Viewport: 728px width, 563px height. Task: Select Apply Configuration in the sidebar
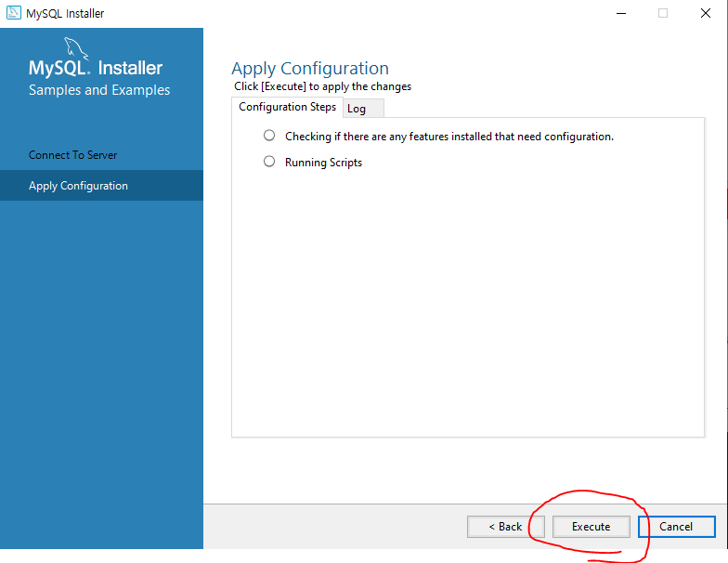tap(78, 186)
